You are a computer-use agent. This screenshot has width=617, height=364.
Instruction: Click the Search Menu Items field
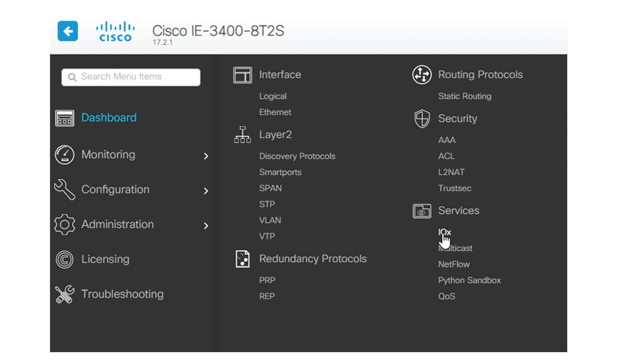pos(131,77)
